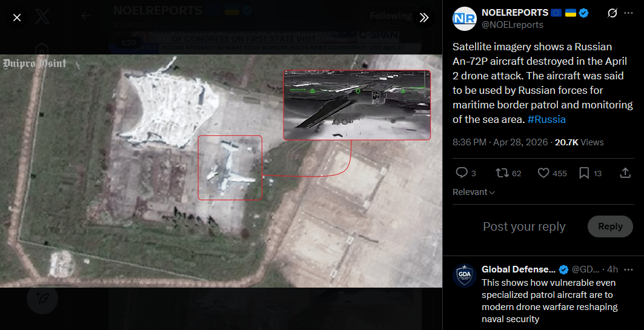Screen dimensions: 644x330
Task: Expand the Relevant replies sort dropdown
Action: click(x=474, y=192)
